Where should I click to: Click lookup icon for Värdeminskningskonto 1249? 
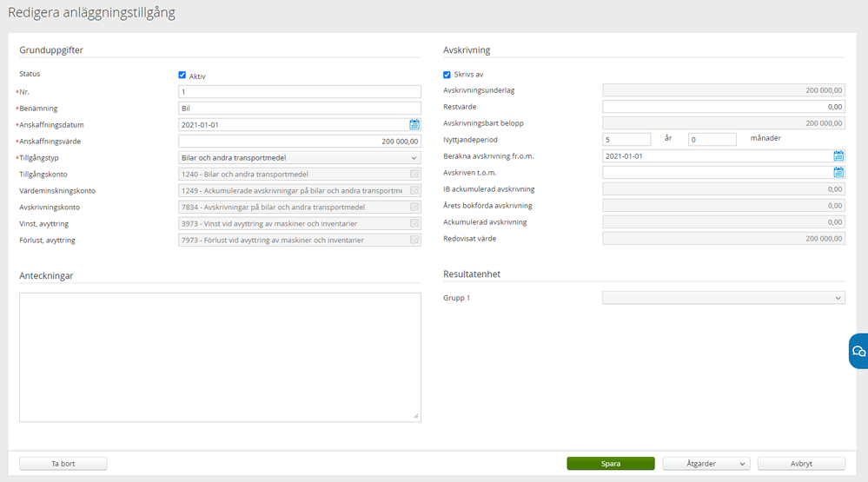click(x=414, y=191)
